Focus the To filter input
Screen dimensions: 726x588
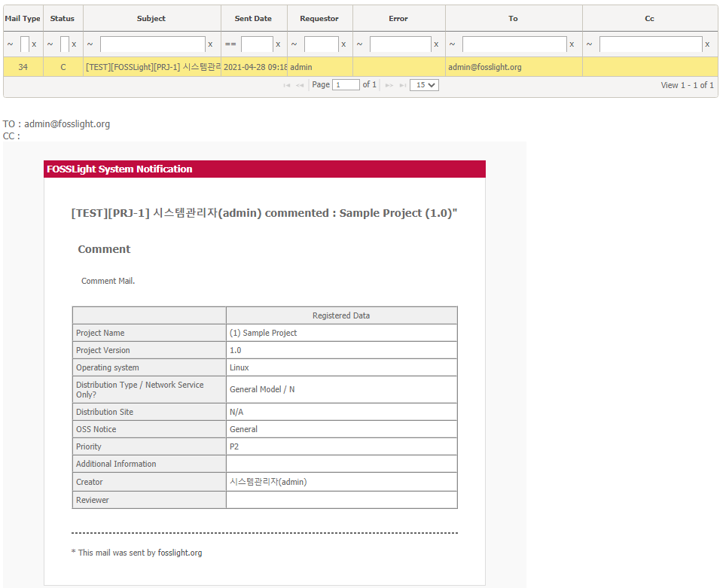(x=514, y=44)
